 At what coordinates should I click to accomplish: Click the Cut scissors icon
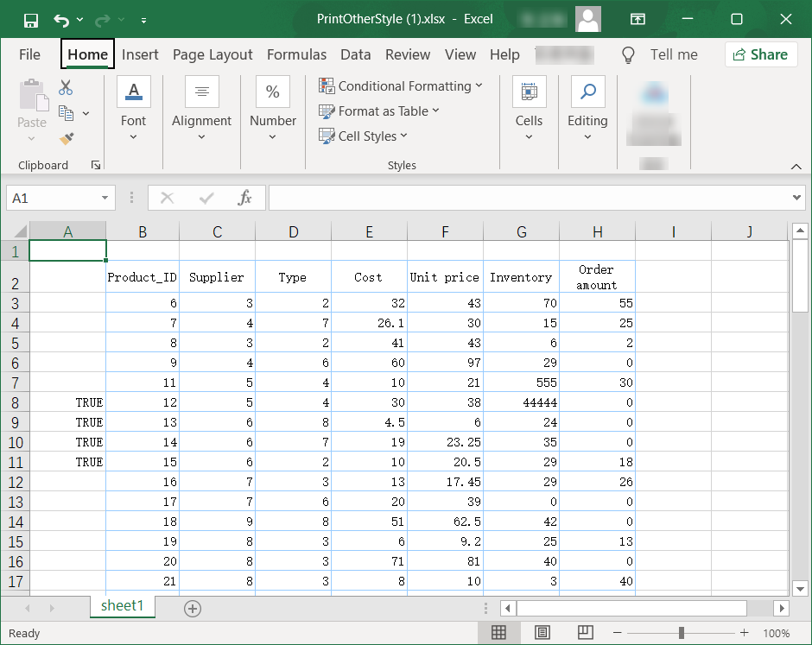pos(66,87)
